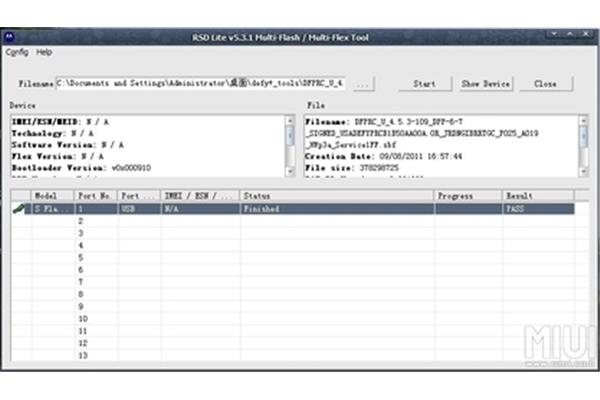Close the RSD Lite window via title bar

[586, 34]
